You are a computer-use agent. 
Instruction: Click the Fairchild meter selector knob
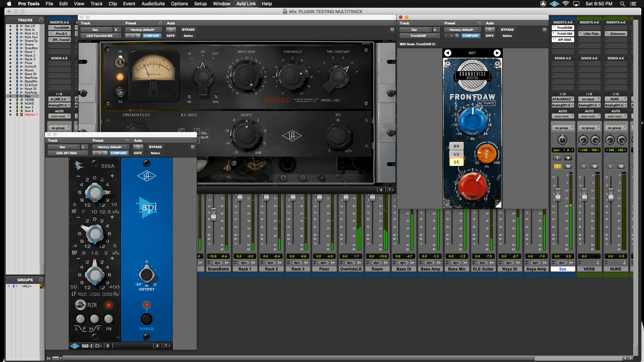pos(202,77)
